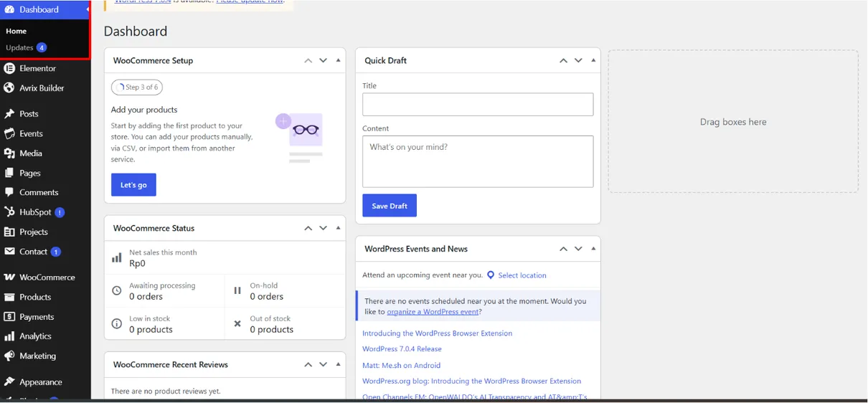Click the location pin icon by Select location

coord(491,275)
